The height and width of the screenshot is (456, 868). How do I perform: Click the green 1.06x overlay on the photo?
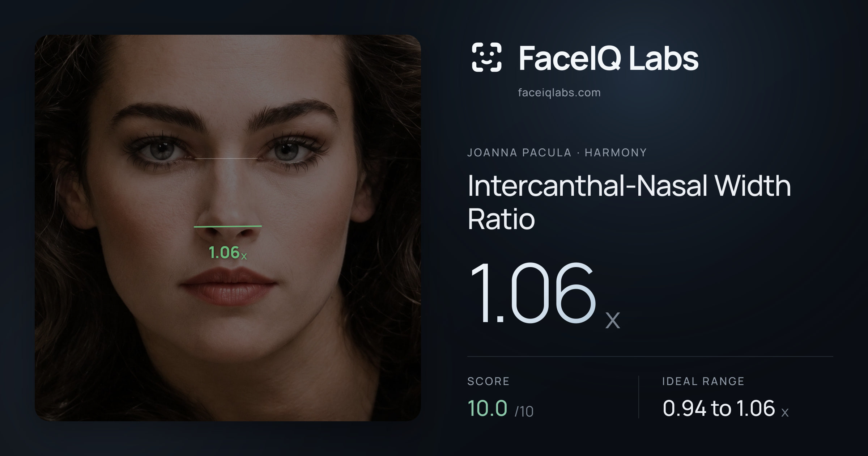coord(228,253)
